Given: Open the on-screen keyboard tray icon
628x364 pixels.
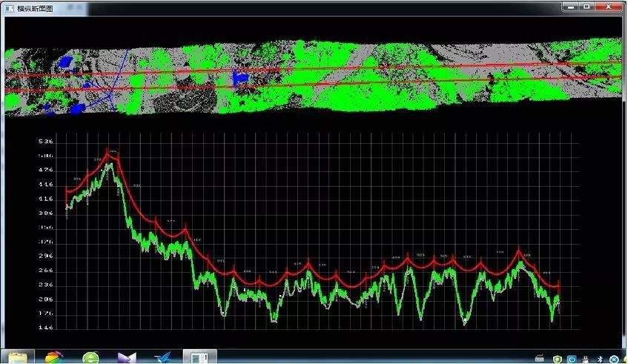Looking at the screenshot, I should (x=540, y=359).
